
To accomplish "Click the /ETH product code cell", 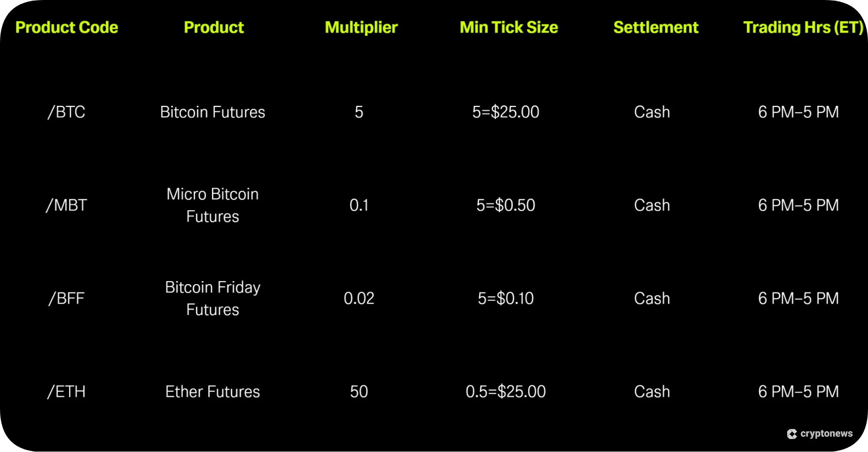I will pyautogui.click(x=66, y=392).
